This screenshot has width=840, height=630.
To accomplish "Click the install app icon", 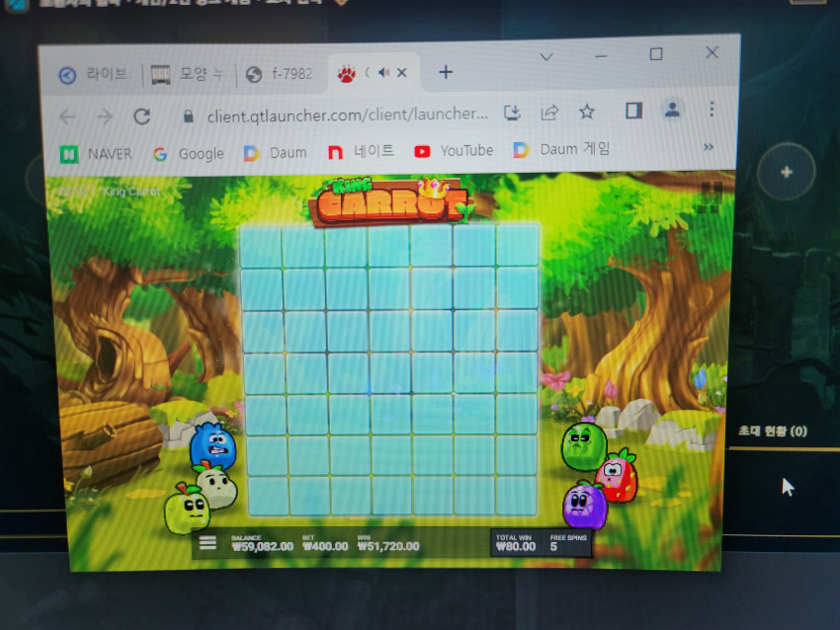I will 512,113.
